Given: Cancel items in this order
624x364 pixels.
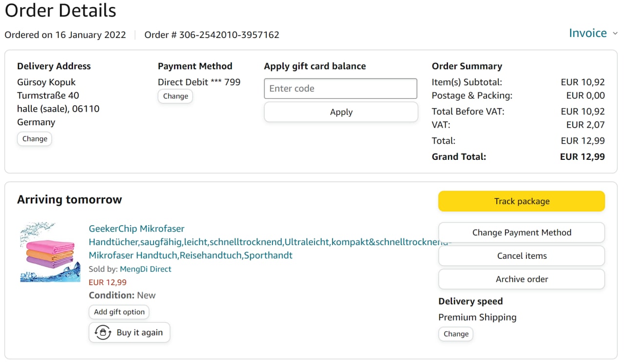Looking at the screenshot, I should coord(521,256).
